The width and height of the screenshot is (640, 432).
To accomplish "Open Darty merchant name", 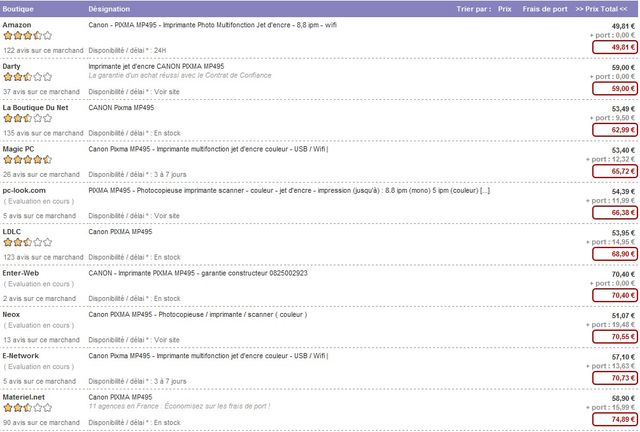I will 11,66.
